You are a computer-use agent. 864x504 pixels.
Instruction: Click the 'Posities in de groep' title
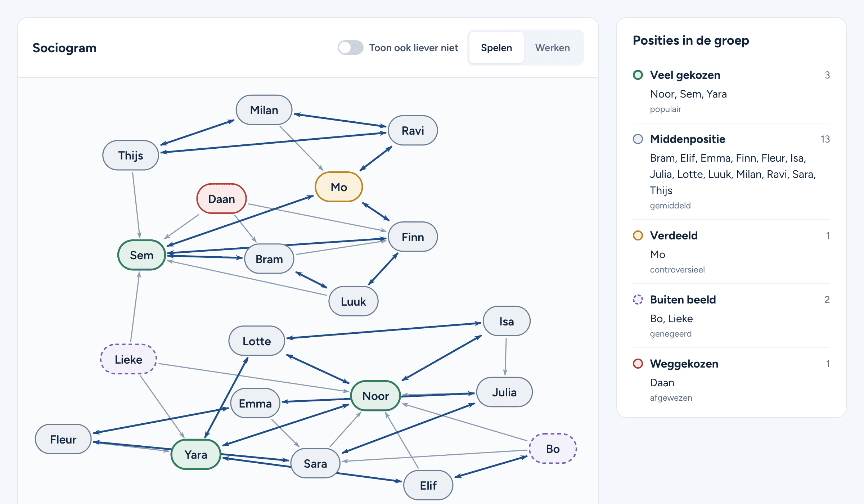point(691,40)
